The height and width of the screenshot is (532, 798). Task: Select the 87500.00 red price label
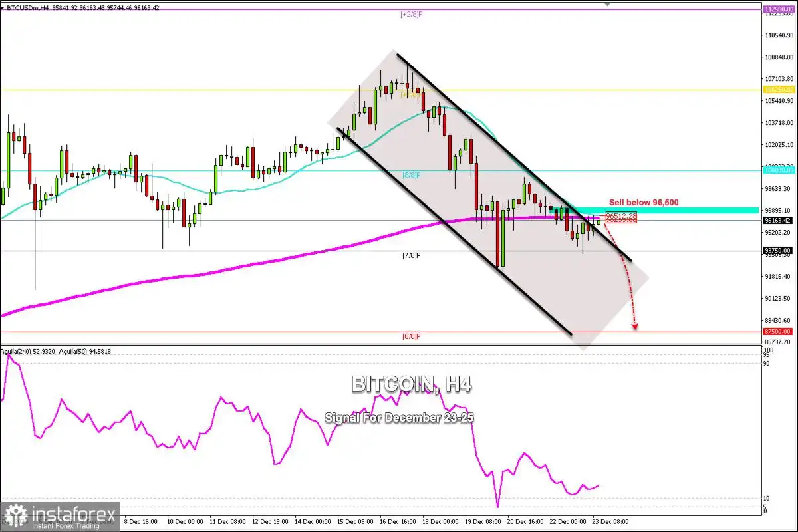tap(779, 331)
